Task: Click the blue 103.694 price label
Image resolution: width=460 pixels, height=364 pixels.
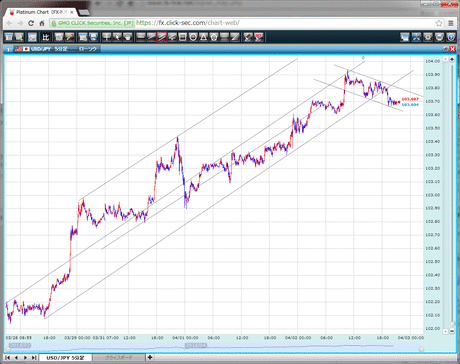Action: pos(410,105)
